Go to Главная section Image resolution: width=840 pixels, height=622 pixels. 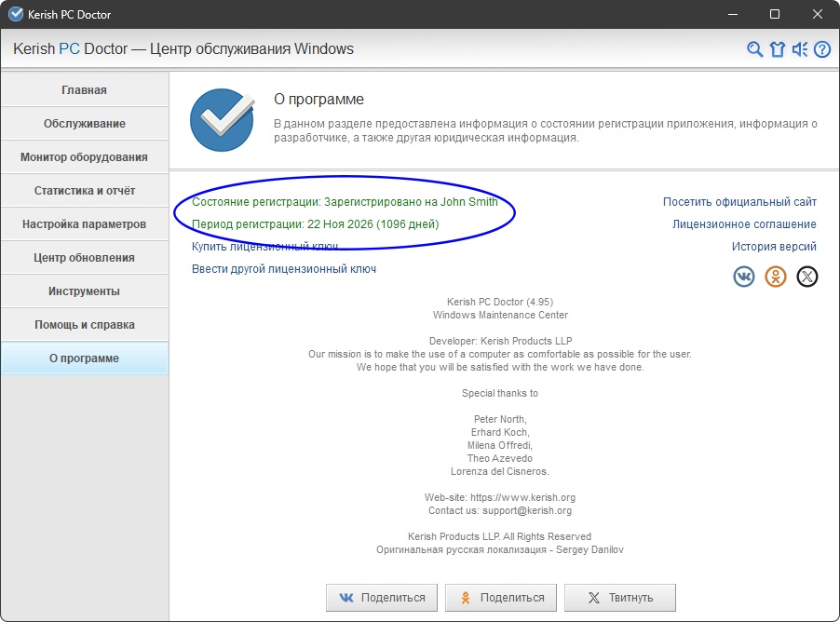click(84, 90)
